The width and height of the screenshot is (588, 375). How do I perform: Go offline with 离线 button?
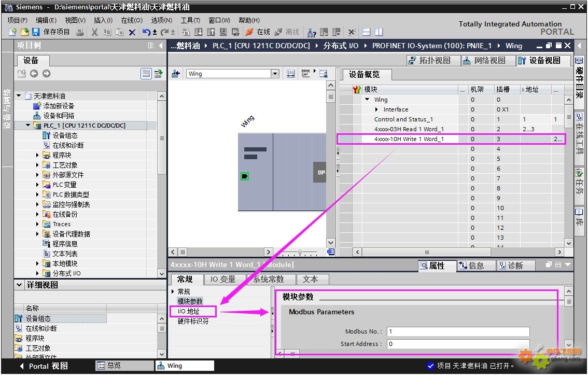[x=287, y=32]
